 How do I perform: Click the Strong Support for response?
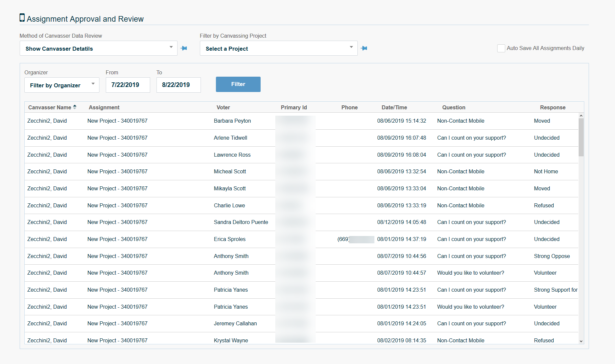[556, 290]
